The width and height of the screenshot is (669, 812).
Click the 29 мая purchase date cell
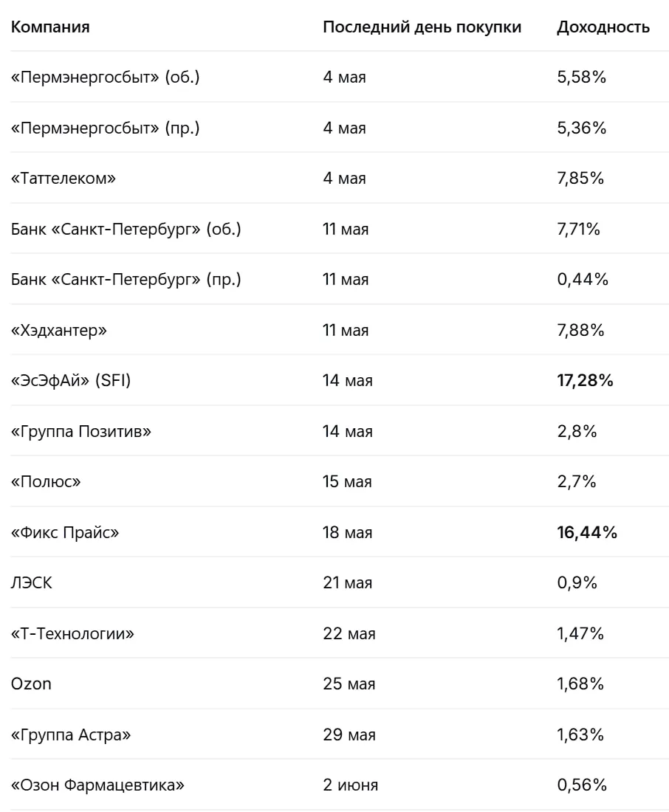[x=349, y=734]
